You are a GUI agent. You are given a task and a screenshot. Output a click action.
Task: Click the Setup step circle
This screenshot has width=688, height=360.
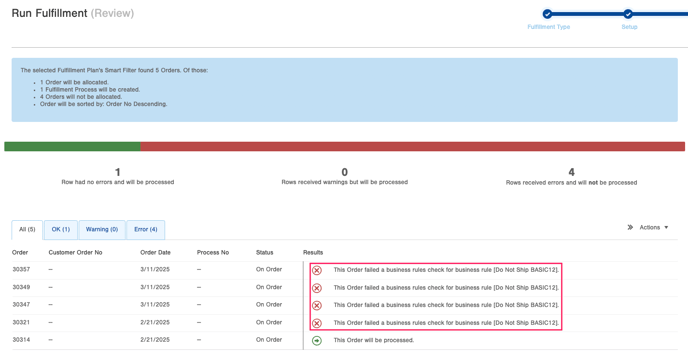pos(628,14)
